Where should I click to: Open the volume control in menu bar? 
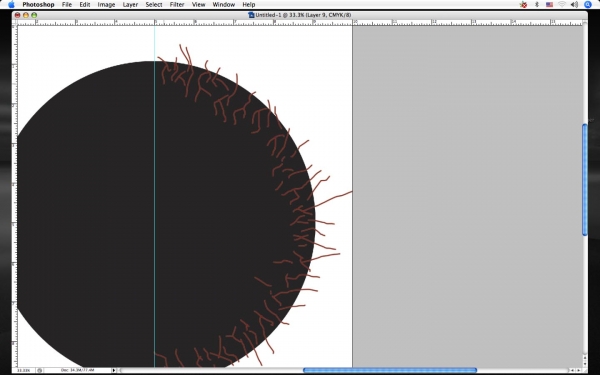pos(574,5)
